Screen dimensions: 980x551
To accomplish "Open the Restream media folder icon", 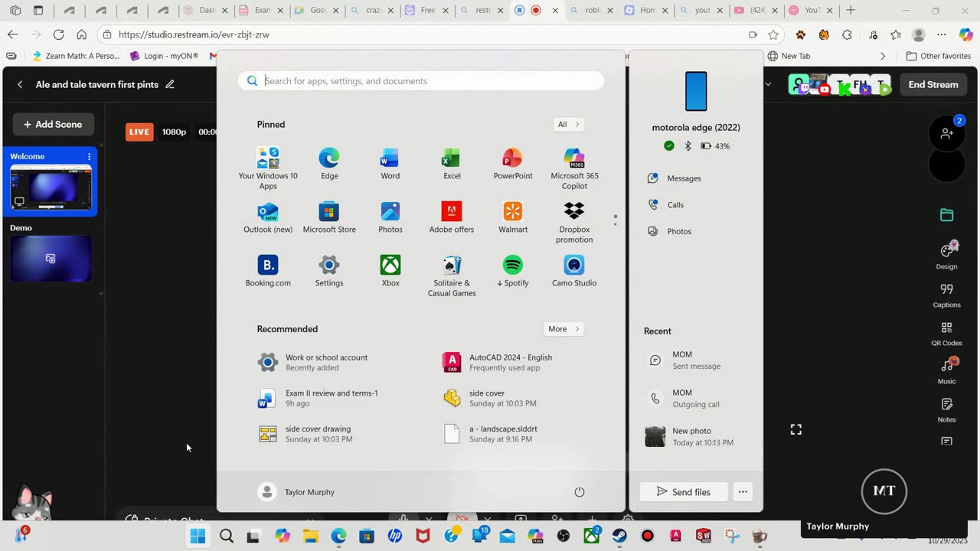I will (x=947, y=215).
